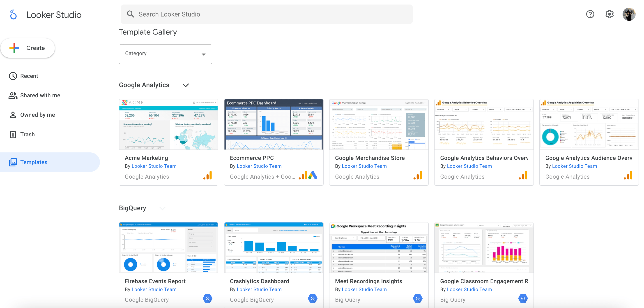Click the Looker Studio title text
The image size is (644, 308).
[54, 15]
